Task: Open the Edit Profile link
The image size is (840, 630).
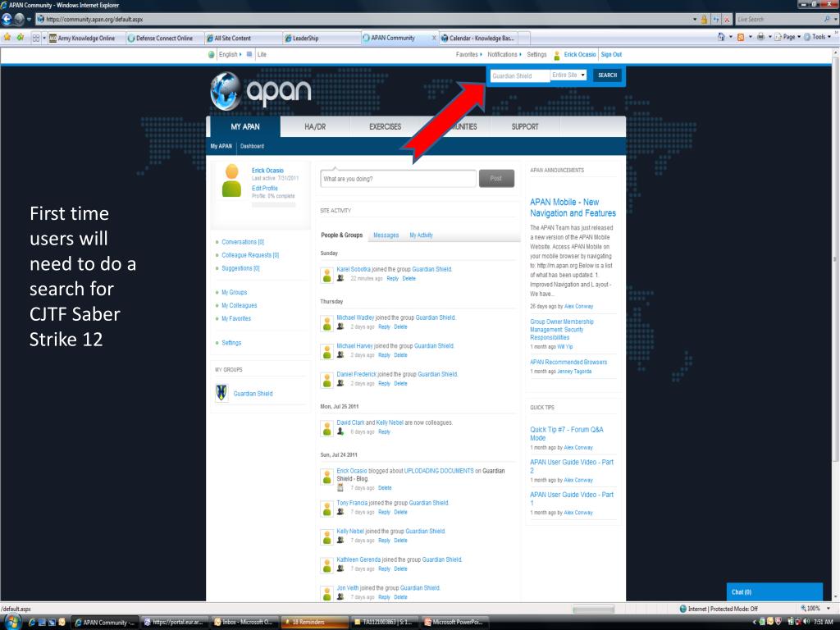Action: click(x=265, y=188)
